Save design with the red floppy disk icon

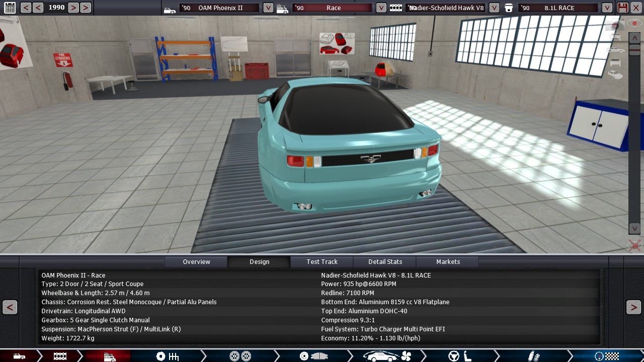[x=622, y=8]
